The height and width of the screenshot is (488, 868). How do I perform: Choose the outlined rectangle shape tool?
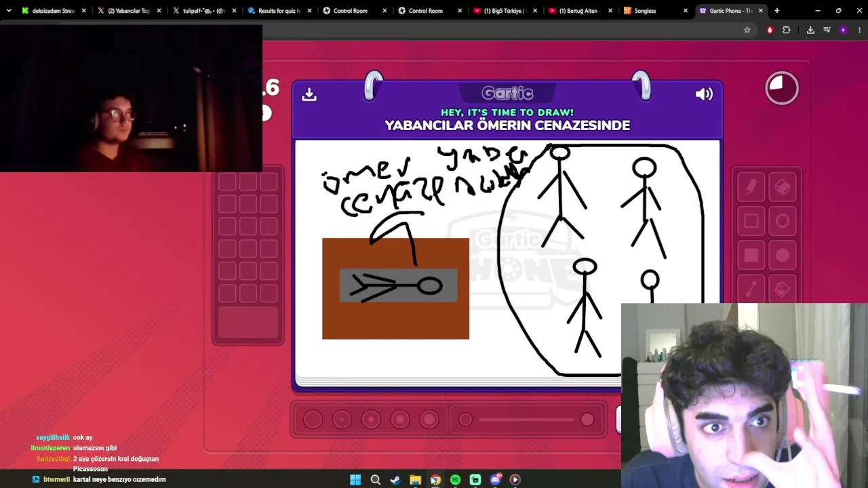click(x=751, y=222)
